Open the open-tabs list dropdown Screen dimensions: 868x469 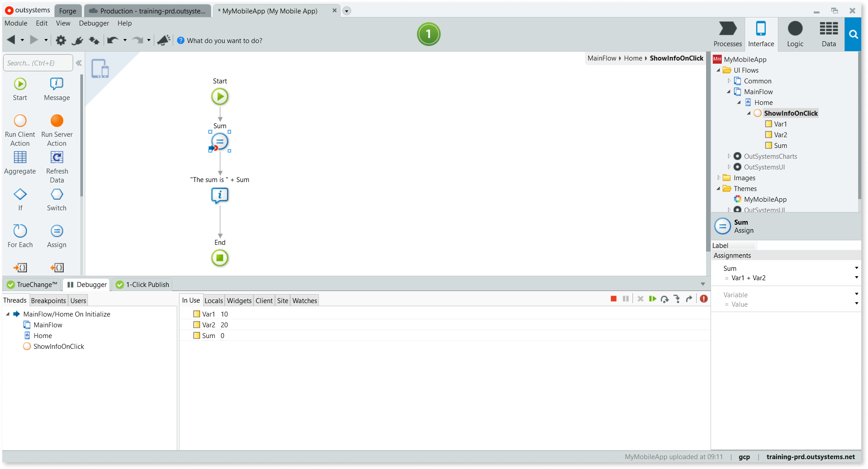[x=346, y=11]
